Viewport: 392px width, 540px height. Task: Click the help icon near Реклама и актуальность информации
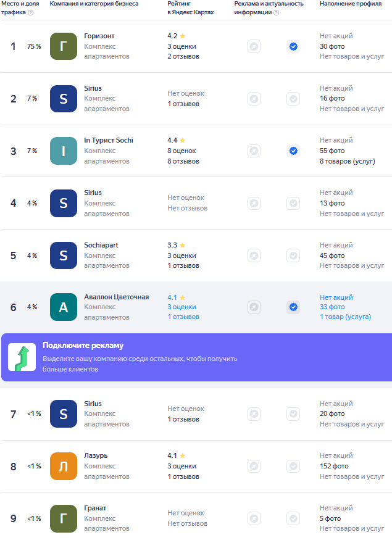point(277,13)
